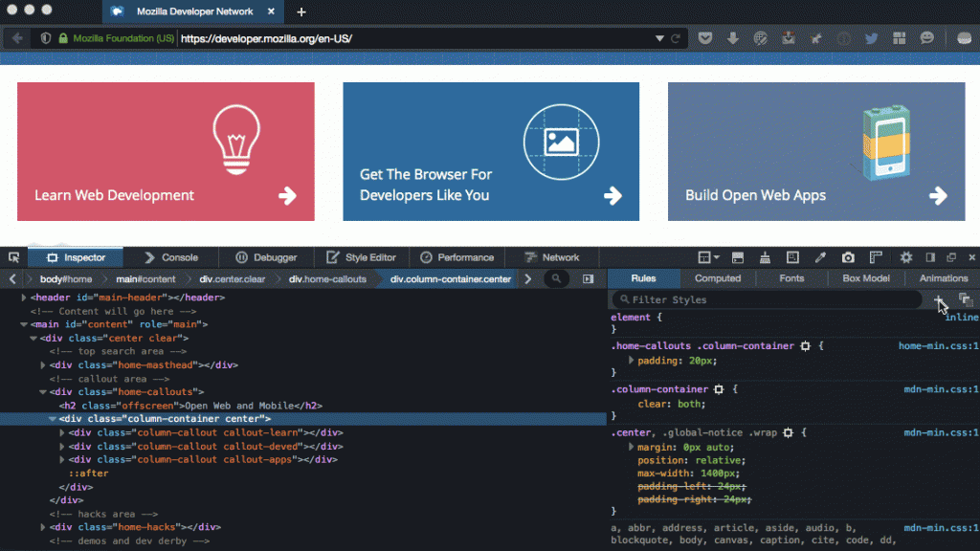The height and width of the screenshot is (551, 980).
Task: Reload page with refresh icon
Action: tap(676, 38)
